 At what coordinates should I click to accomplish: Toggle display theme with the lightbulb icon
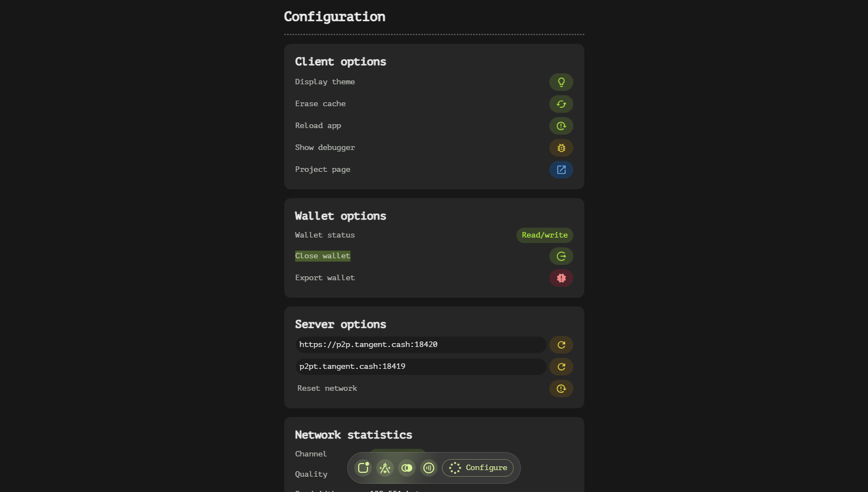pyautogui.click(x=561, y=82)
